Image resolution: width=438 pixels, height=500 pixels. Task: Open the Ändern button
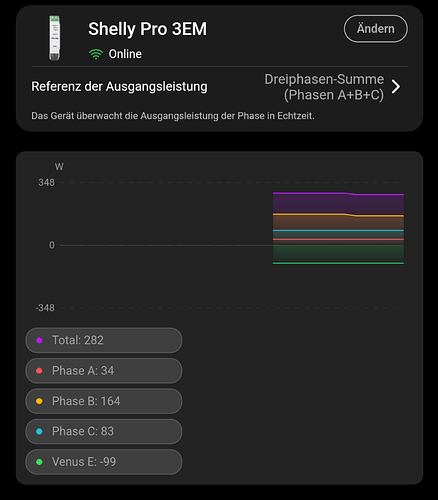[375, 29]
